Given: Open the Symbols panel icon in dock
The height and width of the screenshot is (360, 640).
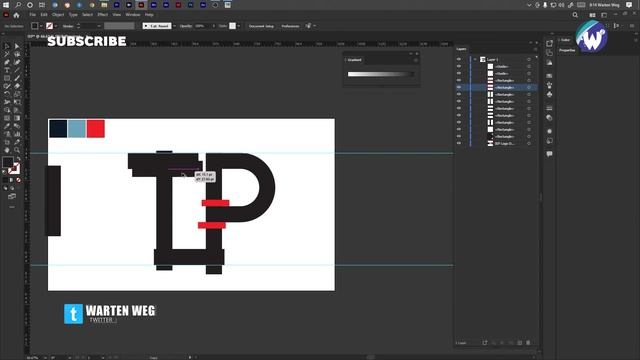Looking at the screenshot, I should pos(549,94).
